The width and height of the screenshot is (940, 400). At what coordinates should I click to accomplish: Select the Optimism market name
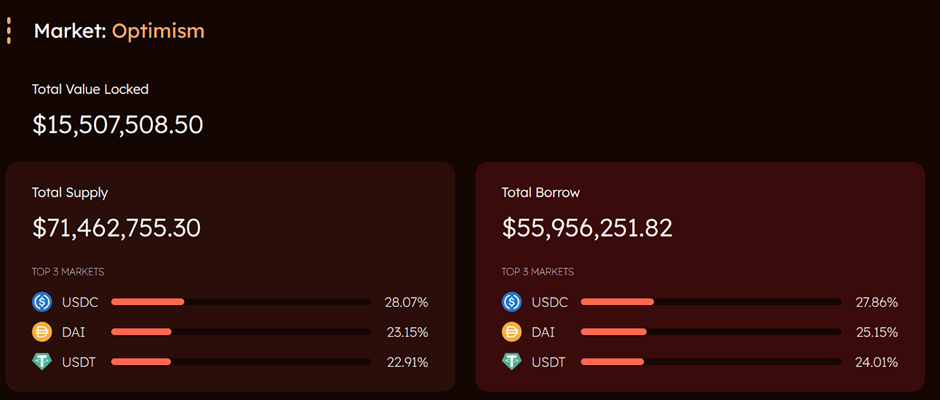pyautogui.click(x=158, y=31)
